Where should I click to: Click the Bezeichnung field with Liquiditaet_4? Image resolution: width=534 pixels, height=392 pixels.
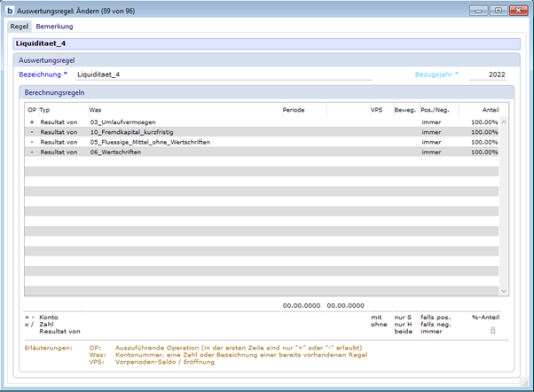point(222,75)
